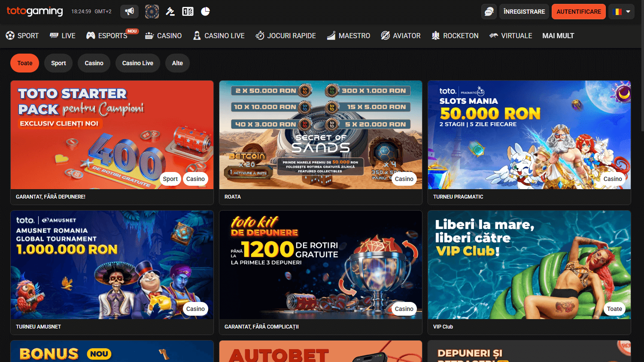Click the auction gavel icon
The image size is (644, 362).
[x=170, y=12]
